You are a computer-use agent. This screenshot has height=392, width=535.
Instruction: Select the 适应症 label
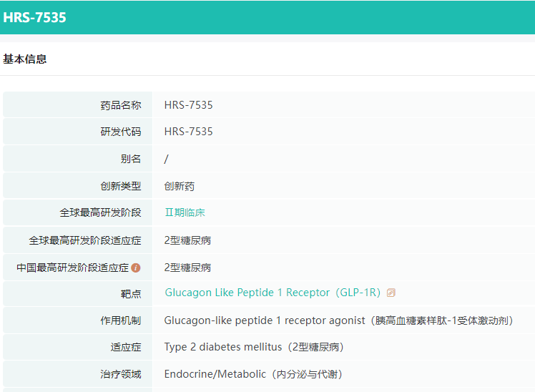(126, 348)
